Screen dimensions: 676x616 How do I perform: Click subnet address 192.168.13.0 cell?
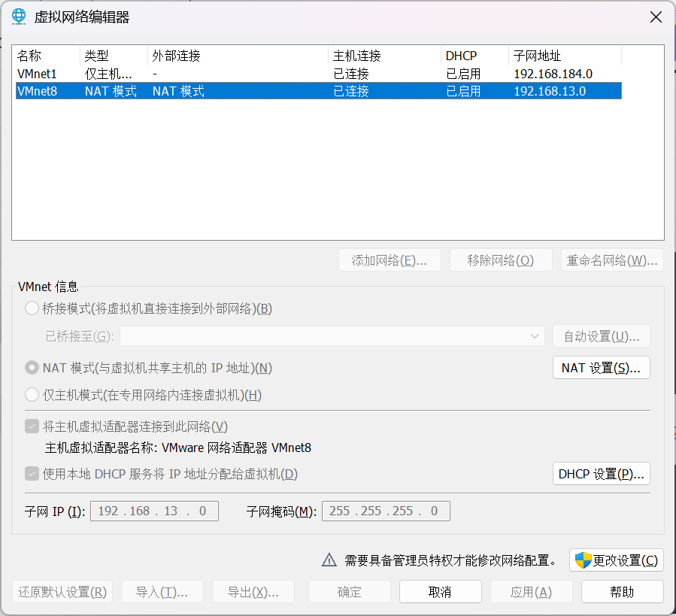click(550, 91)
